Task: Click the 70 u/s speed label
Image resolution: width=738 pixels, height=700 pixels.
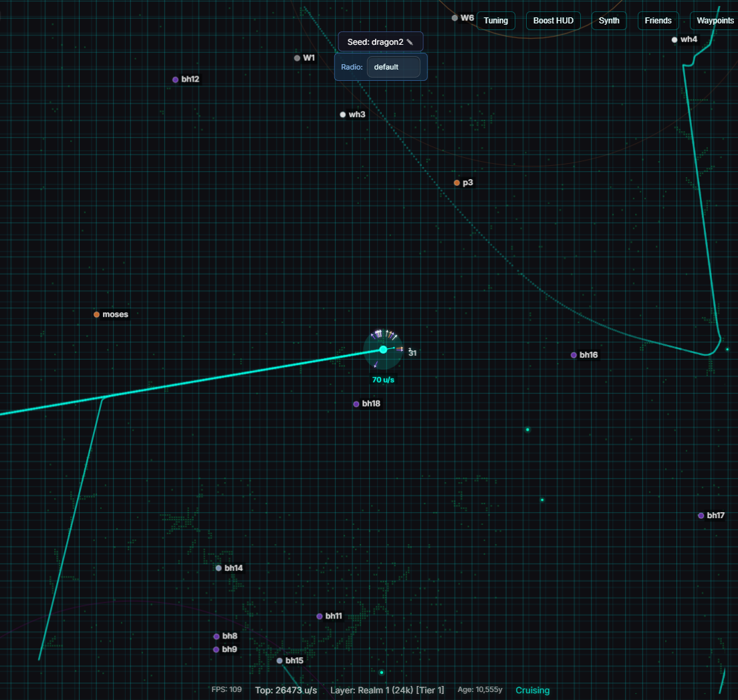Action: click(x=382, y=379)
